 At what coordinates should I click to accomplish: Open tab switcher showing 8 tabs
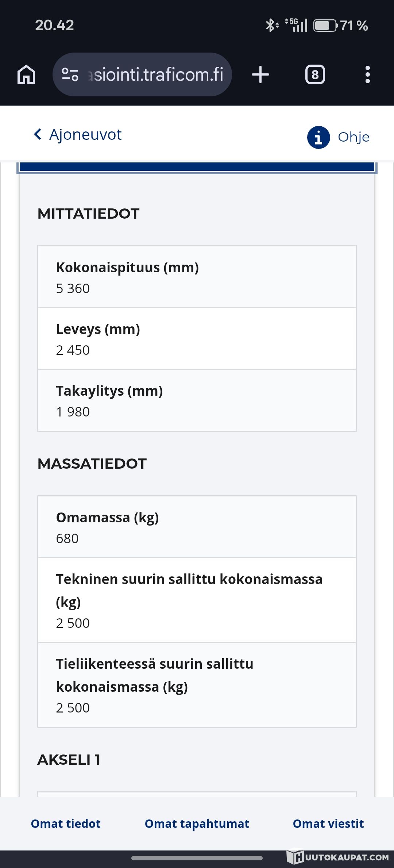[x=315, y=75]
